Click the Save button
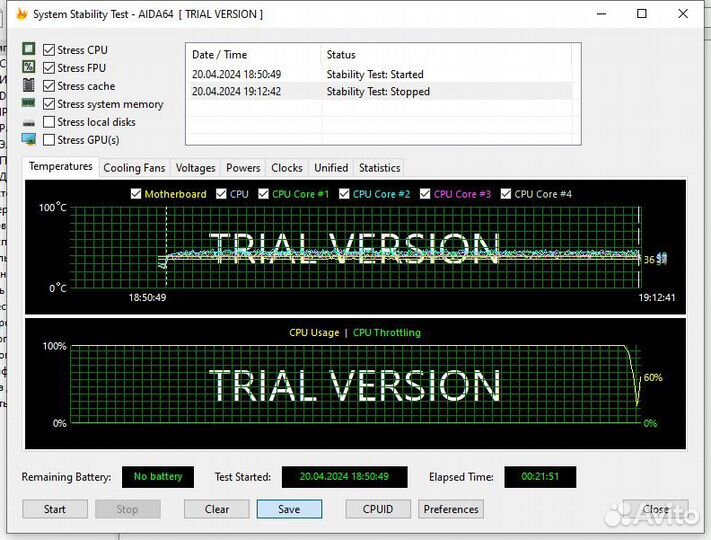 (289, 509)
